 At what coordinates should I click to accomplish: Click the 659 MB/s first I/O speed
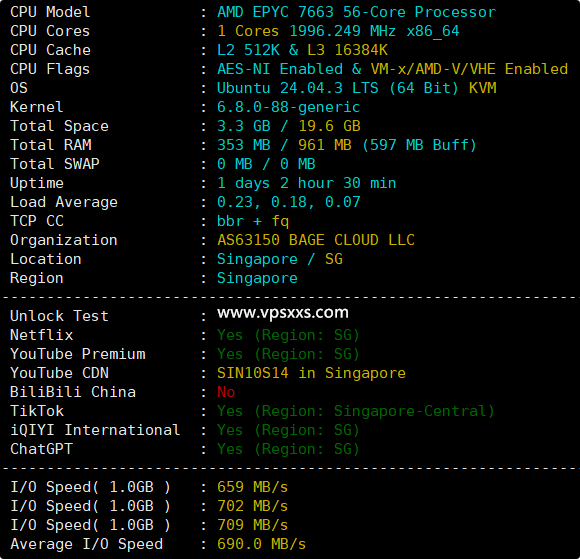tap(252, 487)
